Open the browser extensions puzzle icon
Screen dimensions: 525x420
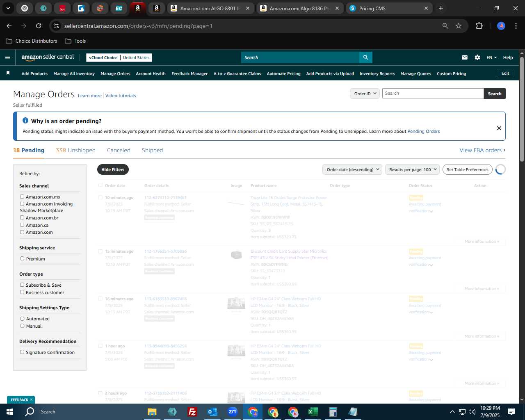coord(479,26)
